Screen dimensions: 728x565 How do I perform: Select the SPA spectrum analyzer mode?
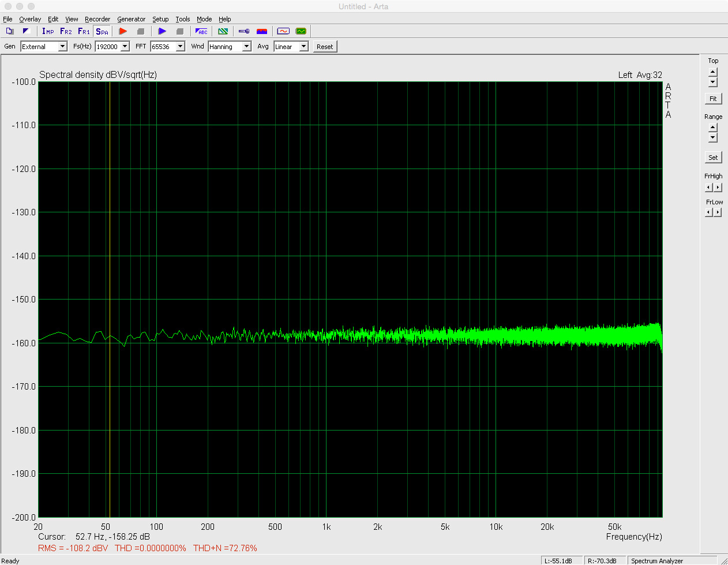pyautogui.click(x=102, y=31)
